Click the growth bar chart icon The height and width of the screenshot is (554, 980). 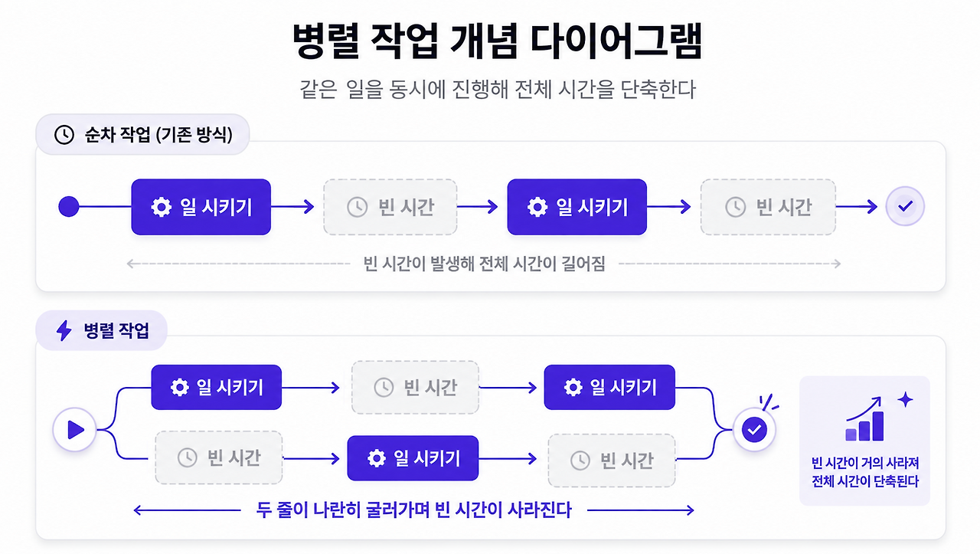(x=865, y=419)
